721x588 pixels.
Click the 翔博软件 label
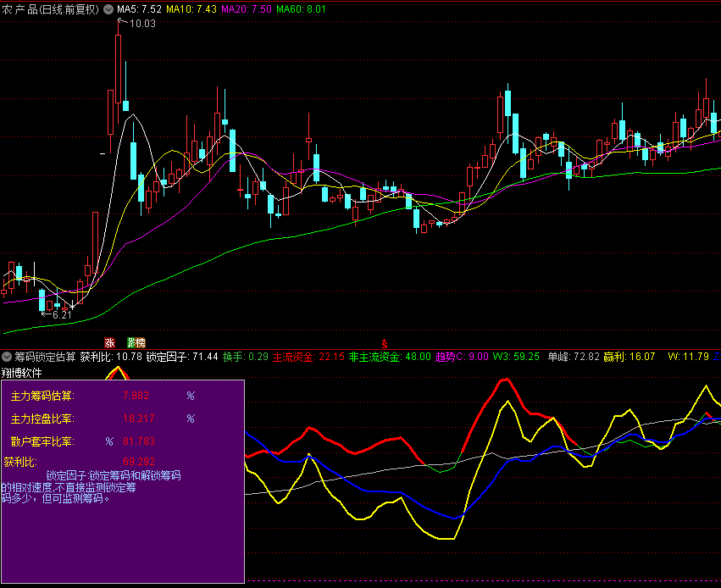pos(22,373)
